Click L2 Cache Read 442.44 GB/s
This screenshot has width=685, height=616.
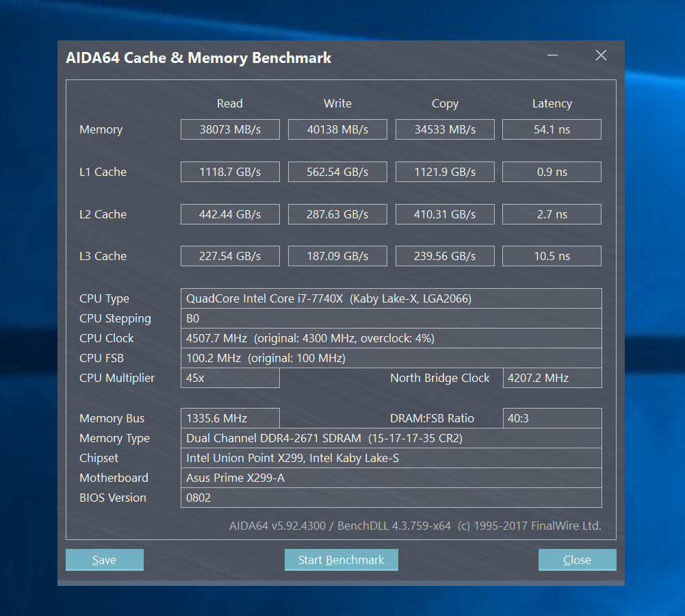click(x=230, y=214)
